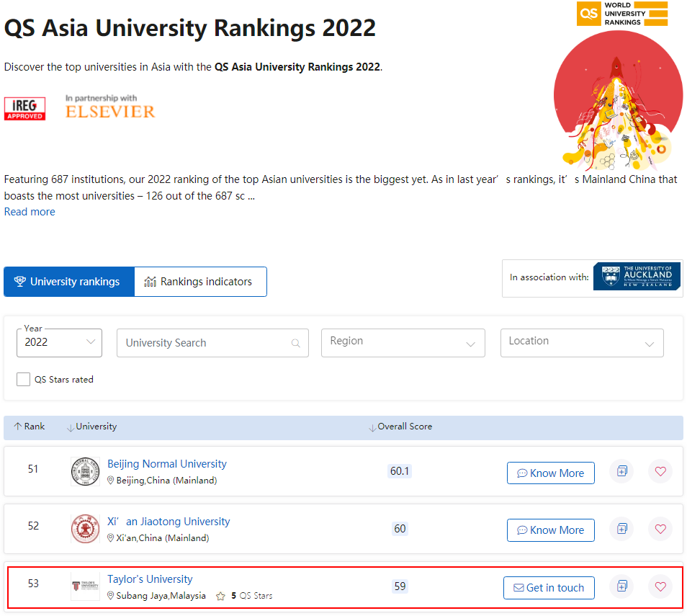The height and width of the screenshot is (616, 687).
Task: Click rank number 51
Action: pos(33,469)
